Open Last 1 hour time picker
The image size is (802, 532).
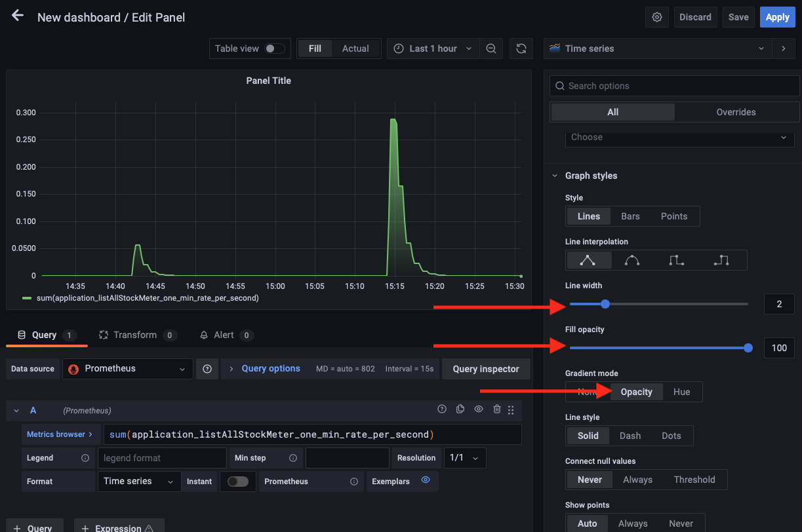[x=433, y=48]
